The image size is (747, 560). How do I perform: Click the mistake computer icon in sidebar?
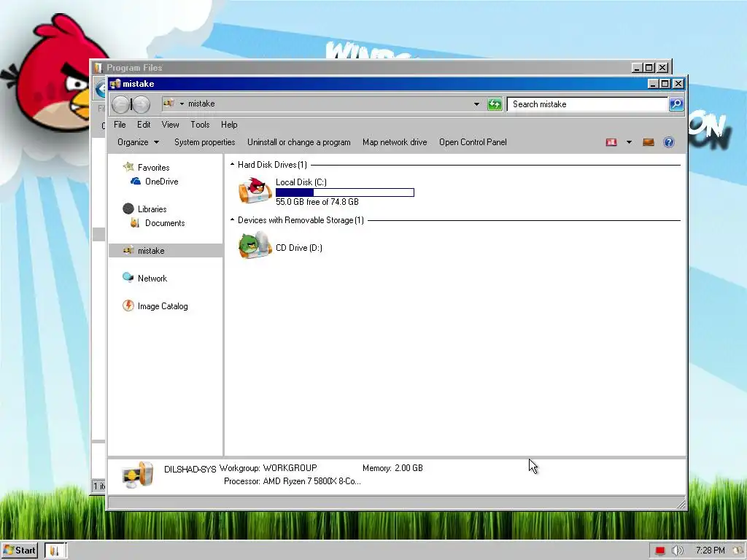(128, 250)
